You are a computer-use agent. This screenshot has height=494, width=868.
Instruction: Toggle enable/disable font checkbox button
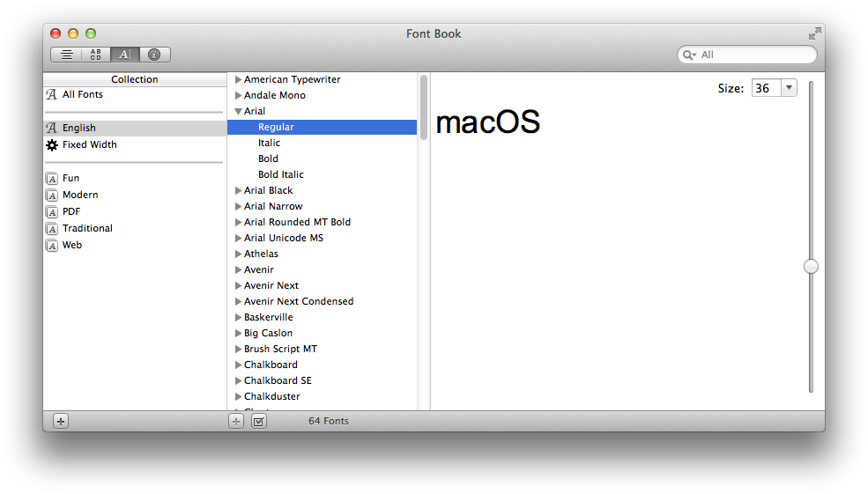(x=258, y=421)
